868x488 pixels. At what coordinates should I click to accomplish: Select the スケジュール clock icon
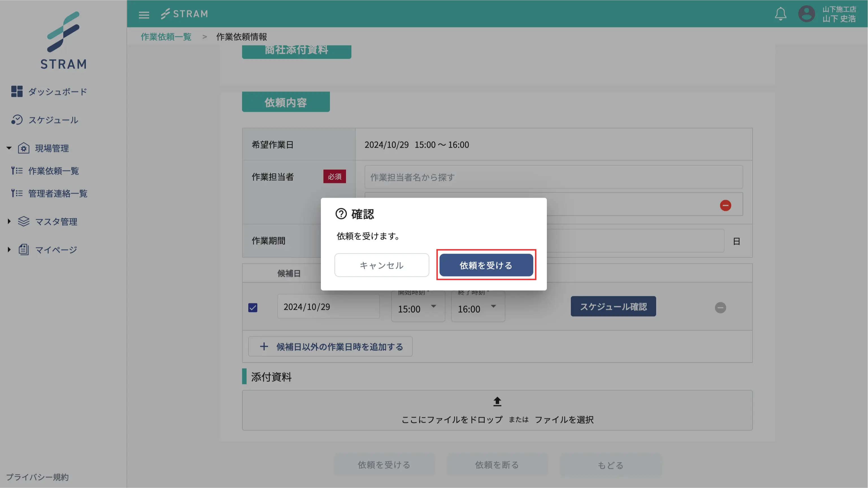(x=17, y=120)
